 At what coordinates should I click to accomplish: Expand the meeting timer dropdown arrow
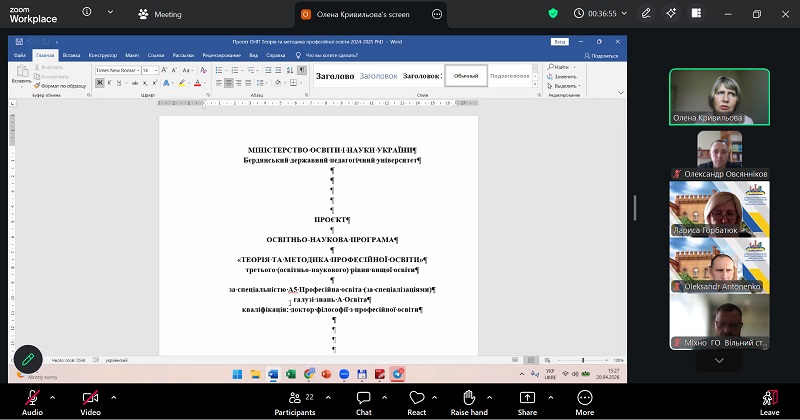(x=626, y=14)
